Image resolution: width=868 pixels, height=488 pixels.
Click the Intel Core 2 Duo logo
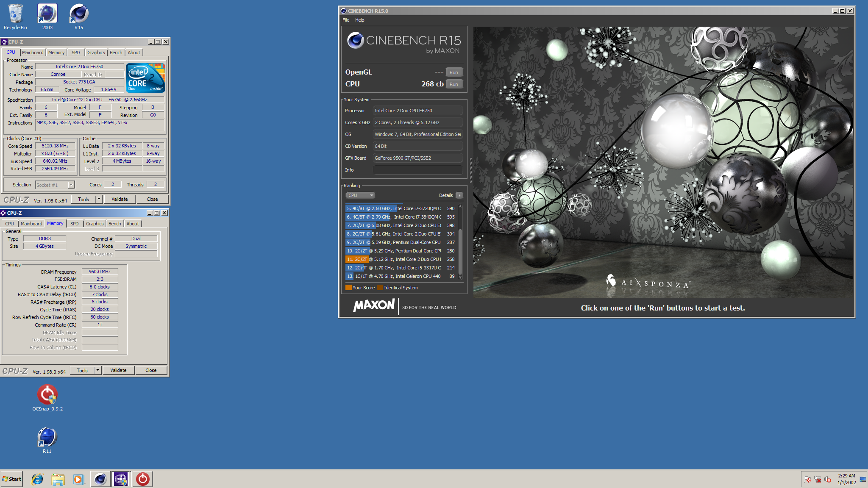[145, 78]
